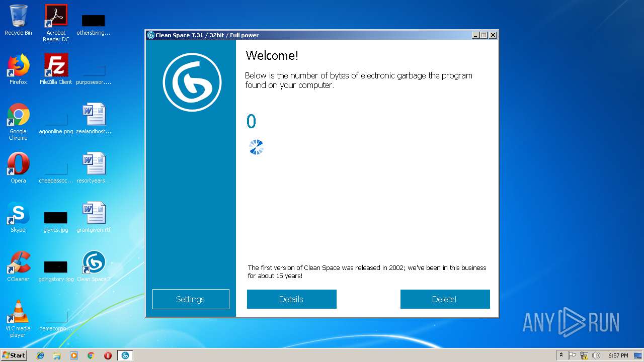644x362 pixels.
Task: Launch VLC media player from desktop
Action: click(18, 319)
